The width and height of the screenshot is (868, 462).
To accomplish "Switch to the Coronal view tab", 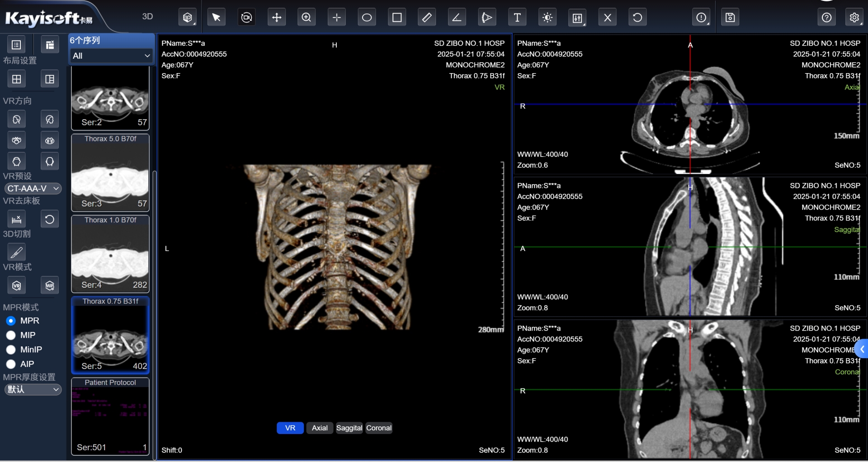I will [379, 428].
